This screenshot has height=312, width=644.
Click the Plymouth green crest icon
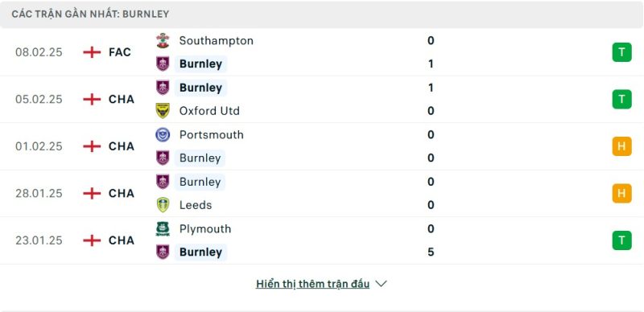[163, 228]
